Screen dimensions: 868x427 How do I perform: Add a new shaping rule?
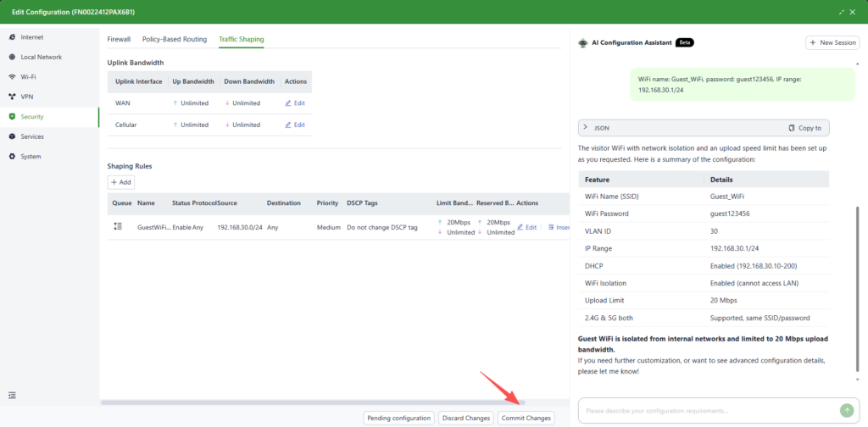pos(120,182)
